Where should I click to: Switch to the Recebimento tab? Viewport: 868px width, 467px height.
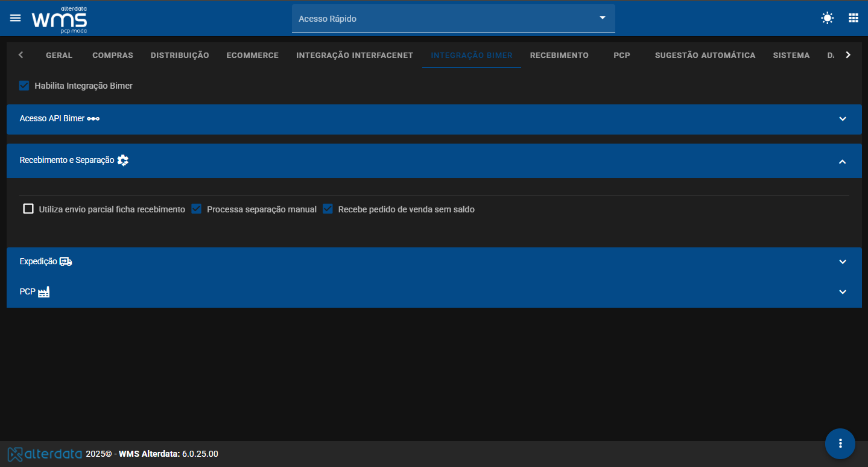(559, 55)
